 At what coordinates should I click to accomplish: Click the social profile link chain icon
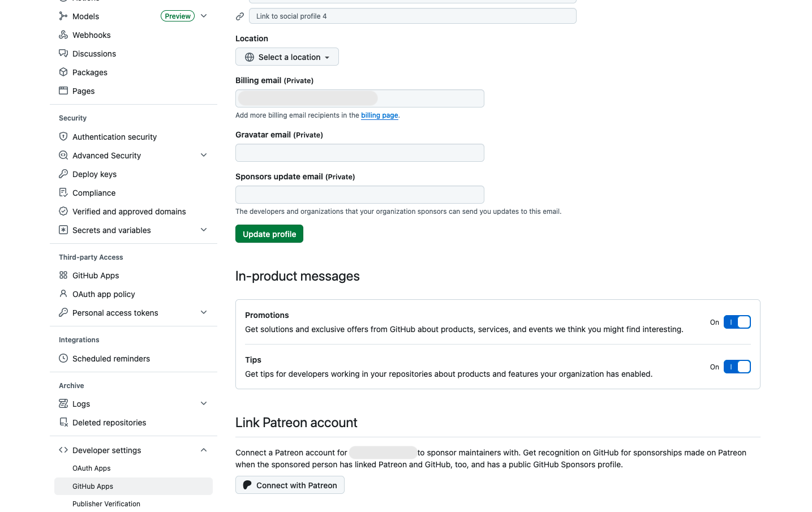(240, 16)
